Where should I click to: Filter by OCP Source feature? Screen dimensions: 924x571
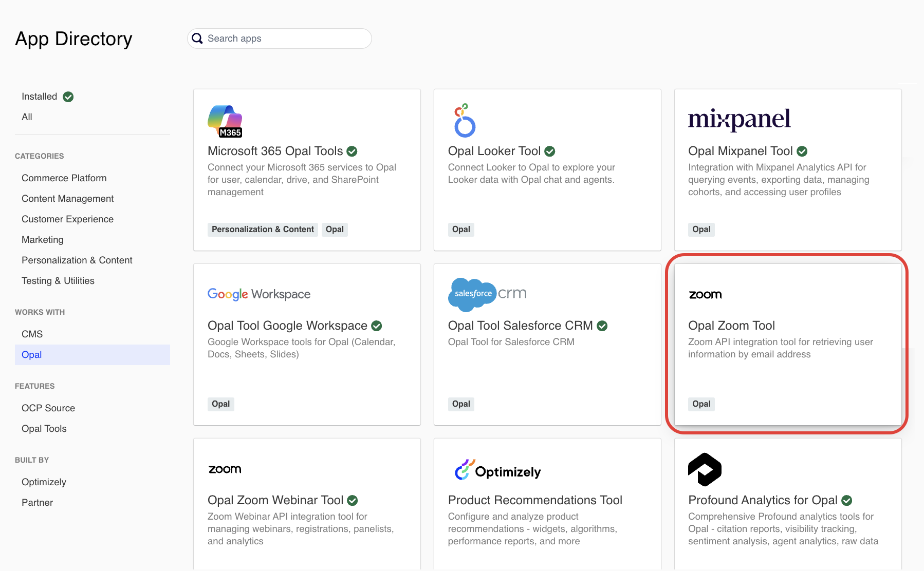(x=48, y=408)
